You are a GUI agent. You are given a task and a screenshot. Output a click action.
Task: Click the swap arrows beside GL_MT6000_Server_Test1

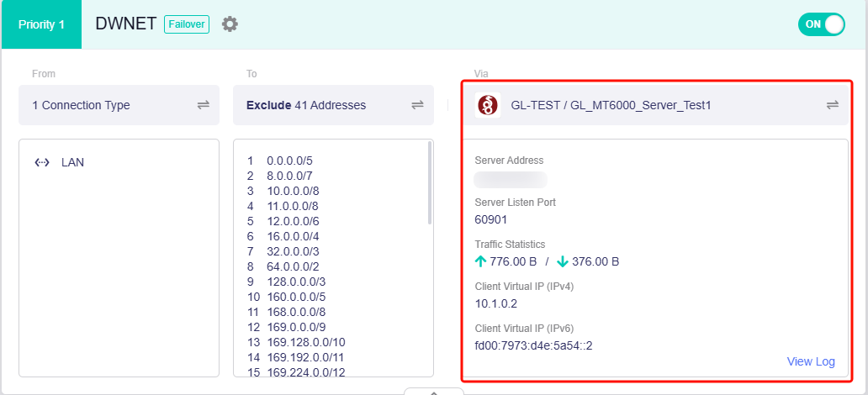pyautogui.click(x=832, y=105)
